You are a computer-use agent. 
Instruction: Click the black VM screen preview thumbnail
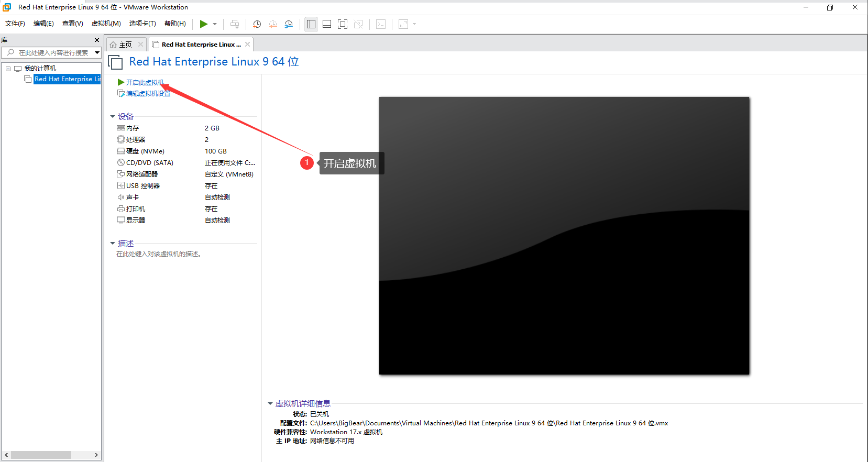(564, 236)
